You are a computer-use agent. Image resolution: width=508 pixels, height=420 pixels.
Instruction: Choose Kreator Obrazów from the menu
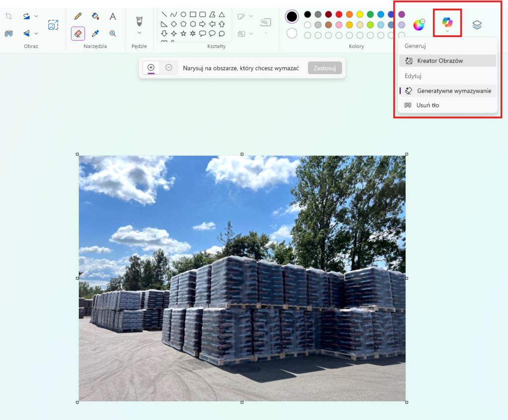pos(447,61)
